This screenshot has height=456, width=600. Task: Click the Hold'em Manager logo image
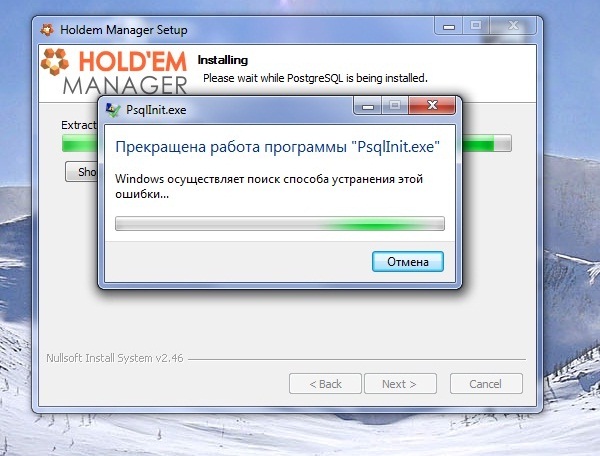point(114,72)
